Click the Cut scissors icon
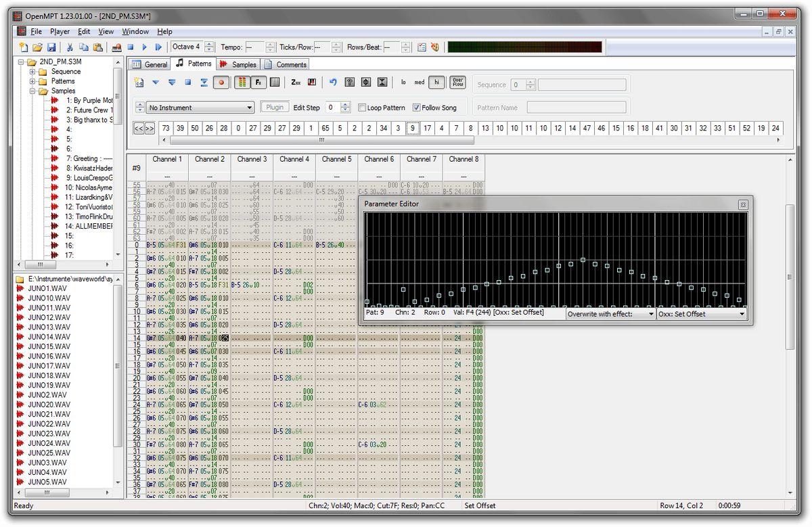This screenshot has height=527, width=812. pyautogui.click(x=70, y=47)
